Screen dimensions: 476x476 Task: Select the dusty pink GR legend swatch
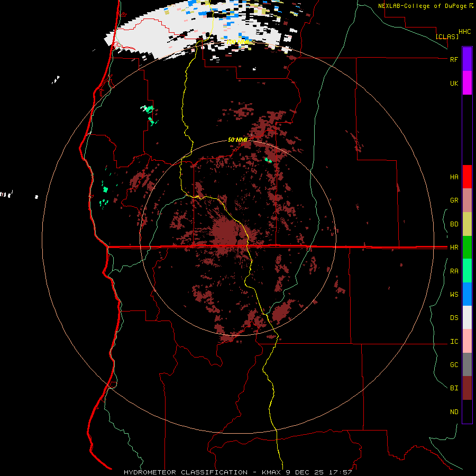467,200
